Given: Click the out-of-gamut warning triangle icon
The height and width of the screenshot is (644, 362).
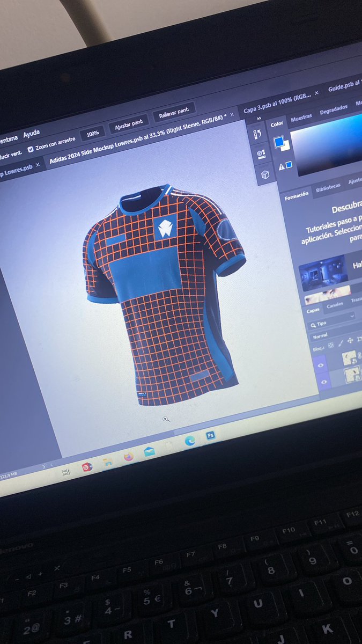Looking at the screenshot, I should point(282,166).
